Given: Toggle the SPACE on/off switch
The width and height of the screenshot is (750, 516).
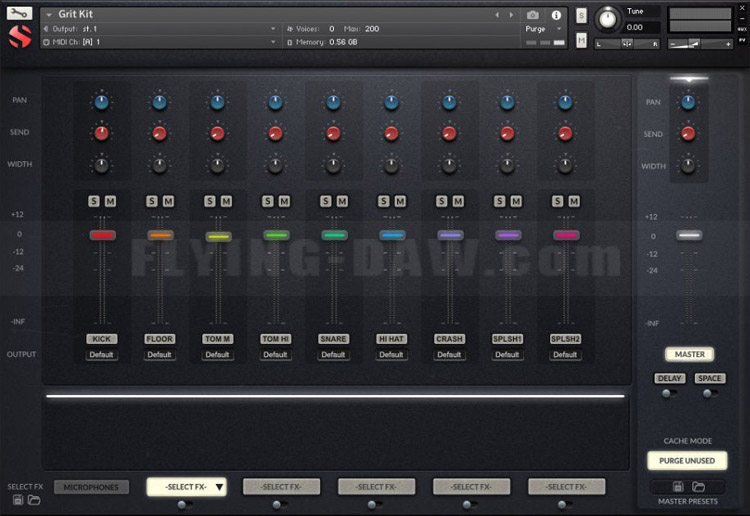Looking at the screenshot, I should (710, 393).
